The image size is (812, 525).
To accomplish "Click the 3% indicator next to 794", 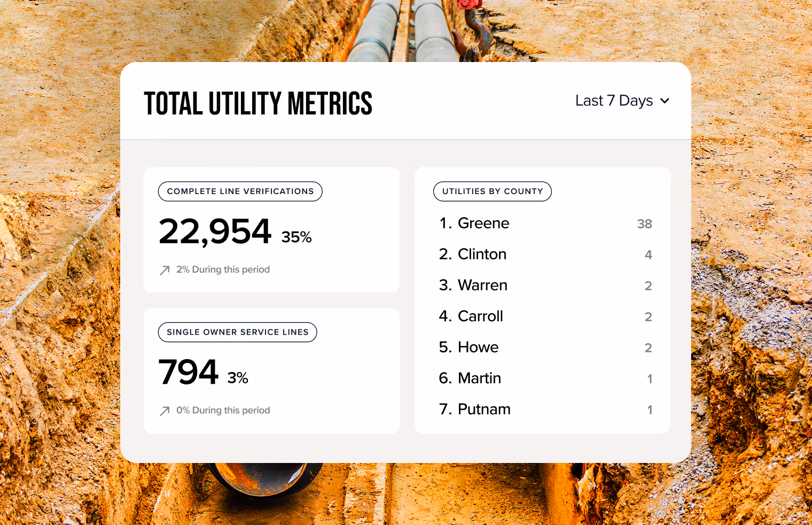I will coord(238,377).
